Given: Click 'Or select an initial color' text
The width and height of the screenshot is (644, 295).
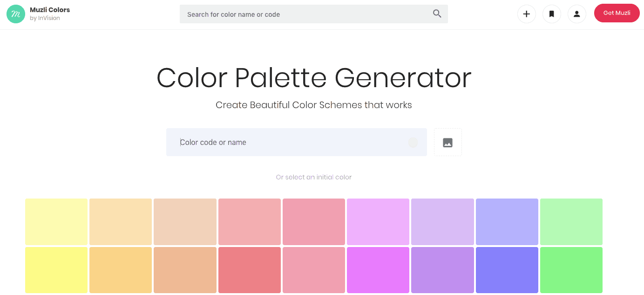Looking at the screenshot, I should pyautogui.click(x=314, y=177).
